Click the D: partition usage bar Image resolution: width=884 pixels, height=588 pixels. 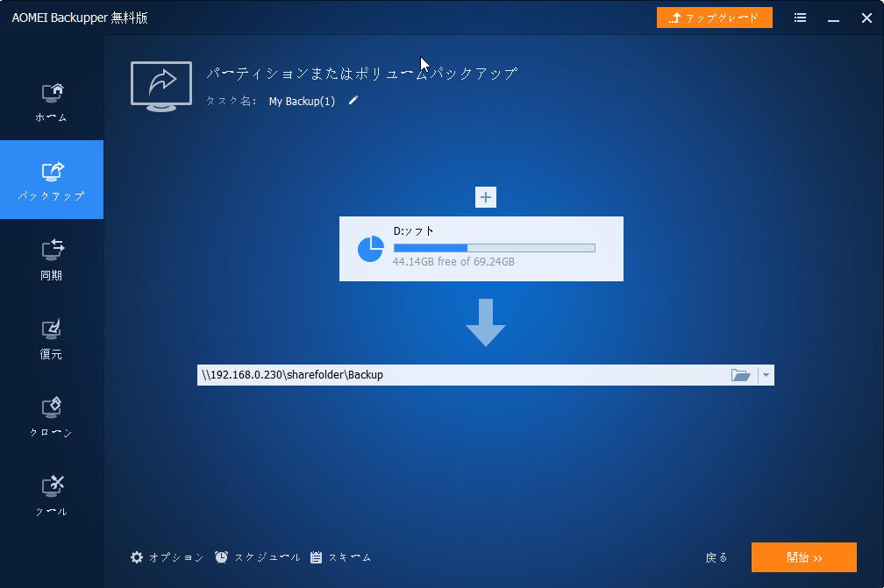click(494, 248)
